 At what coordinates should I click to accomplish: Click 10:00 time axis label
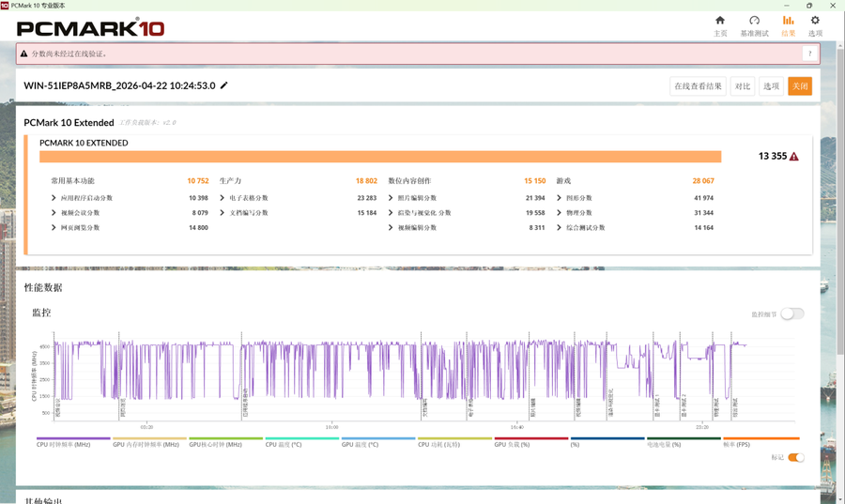(x=332, y=427)
